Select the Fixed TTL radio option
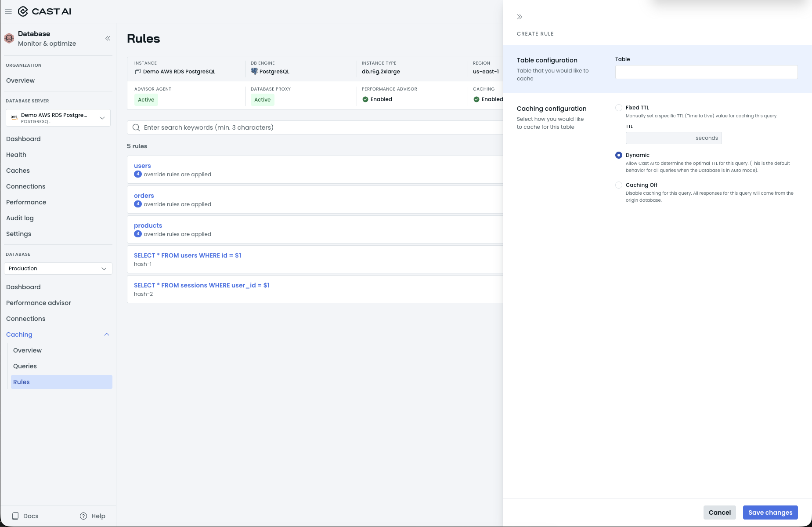The width and height of the screenshot is (812, 527). coord(619,108)
